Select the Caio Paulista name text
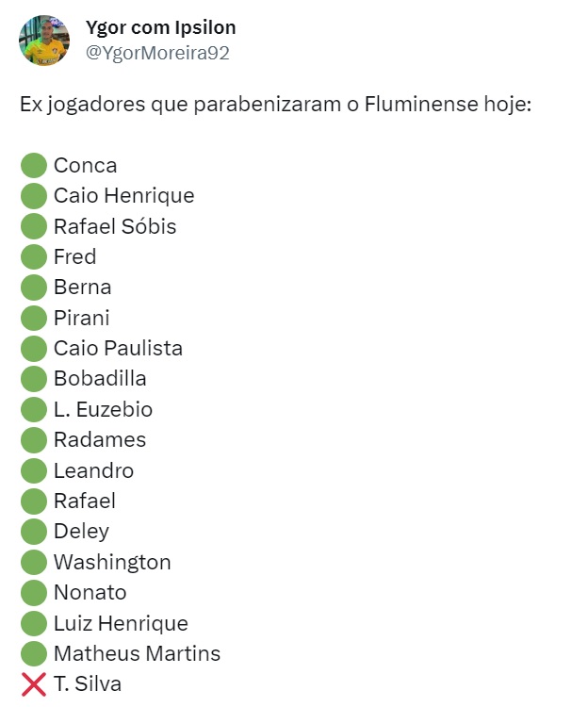The width and height of the screenshot is (588, 707). click(118, 348)
